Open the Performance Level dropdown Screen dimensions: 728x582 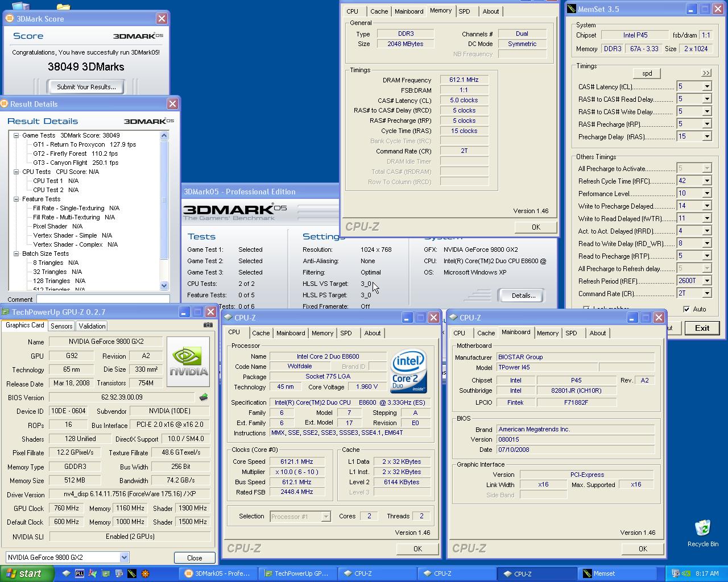[706, 193]
